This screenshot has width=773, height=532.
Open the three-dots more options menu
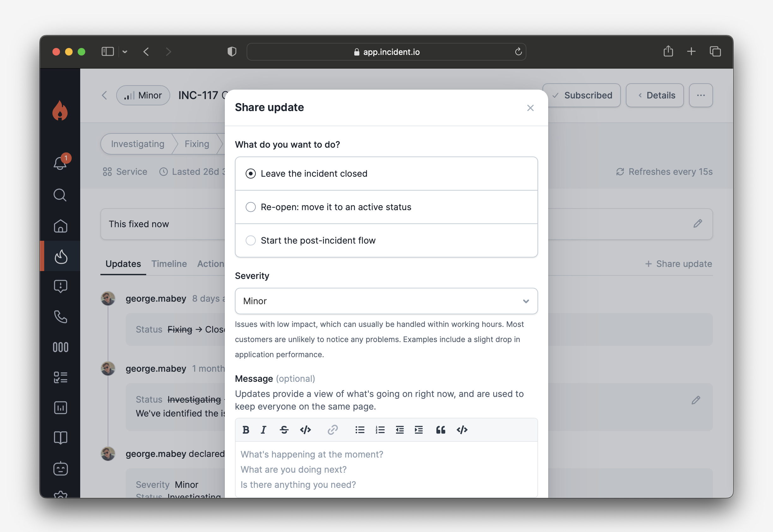coord(701,95)
